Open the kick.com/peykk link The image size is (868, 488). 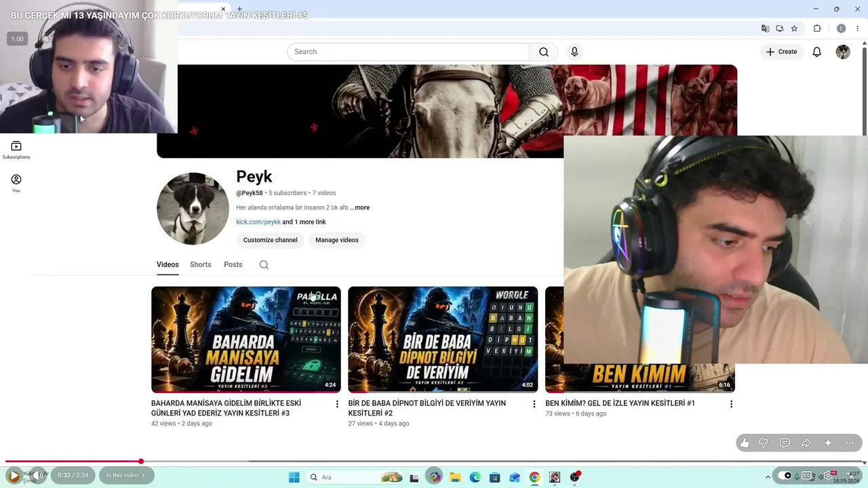pyautogui.click(x=258, y=222)
